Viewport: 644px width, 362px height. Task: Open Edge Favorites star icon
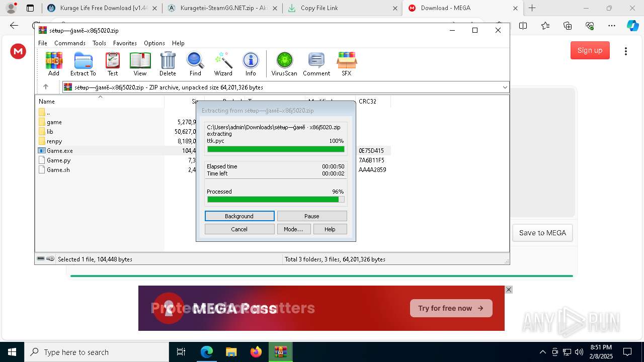tap(545, 26)
